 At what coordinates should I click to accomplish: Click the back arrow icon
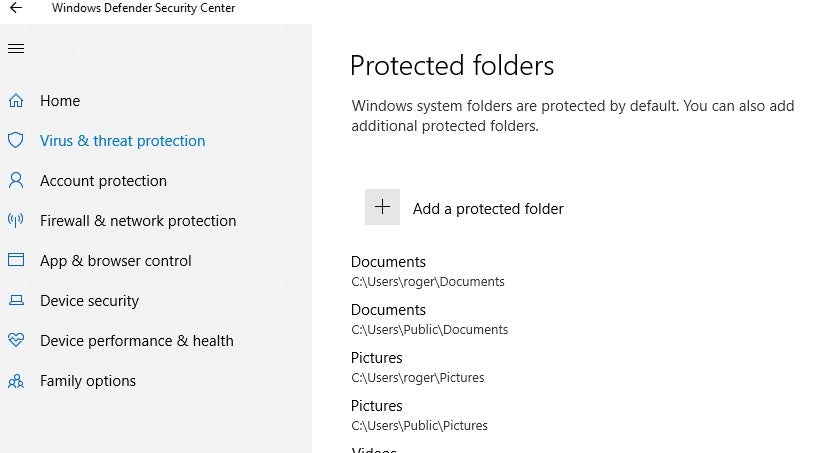pyautogui.click(x=16, y=7)
